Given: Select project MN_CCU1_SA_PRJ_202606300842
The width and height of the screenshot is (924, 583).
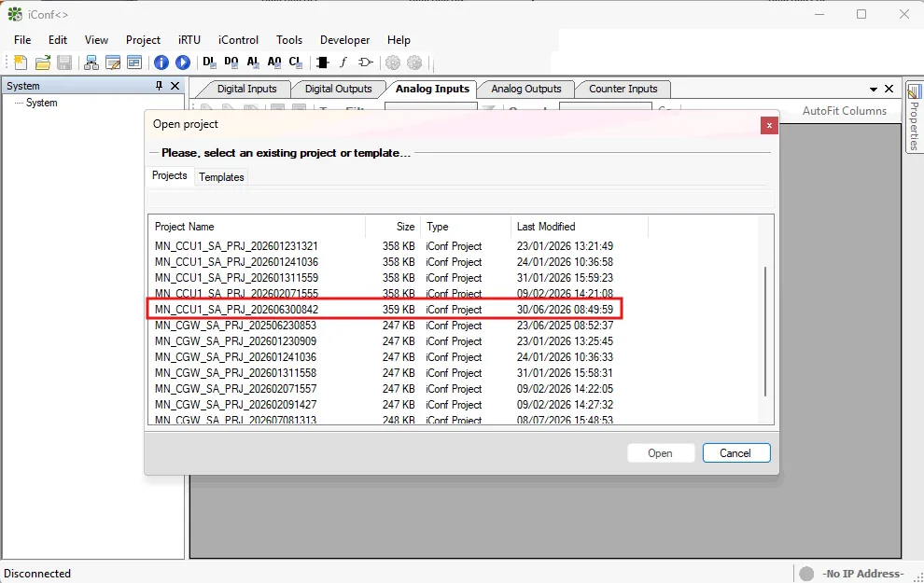Looking at the screenshot, I should coord(384,309).
